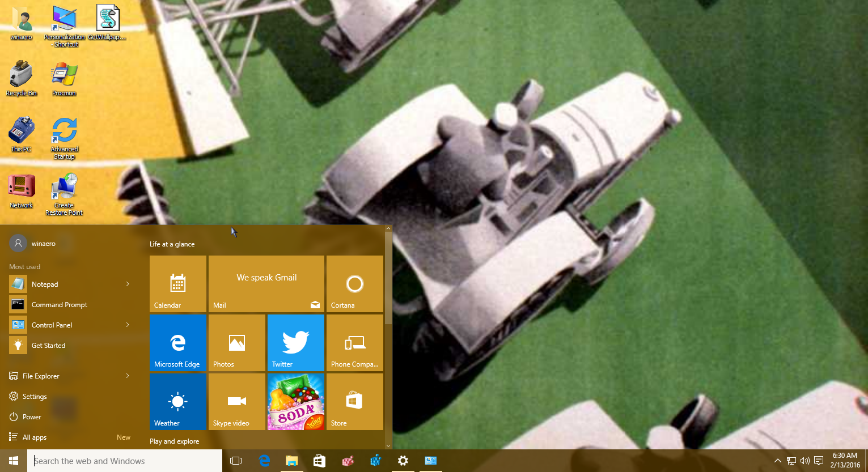This screenshot has height=472, width=868.
Task: Expand the Notepad jump list arrow
Action: point(127,284)
